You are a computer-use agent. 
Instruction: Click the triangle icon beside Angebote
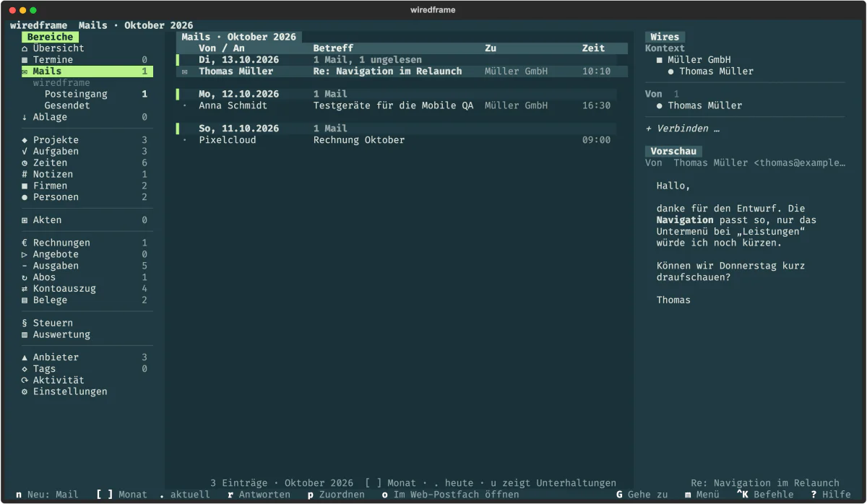tap(25, 254)
